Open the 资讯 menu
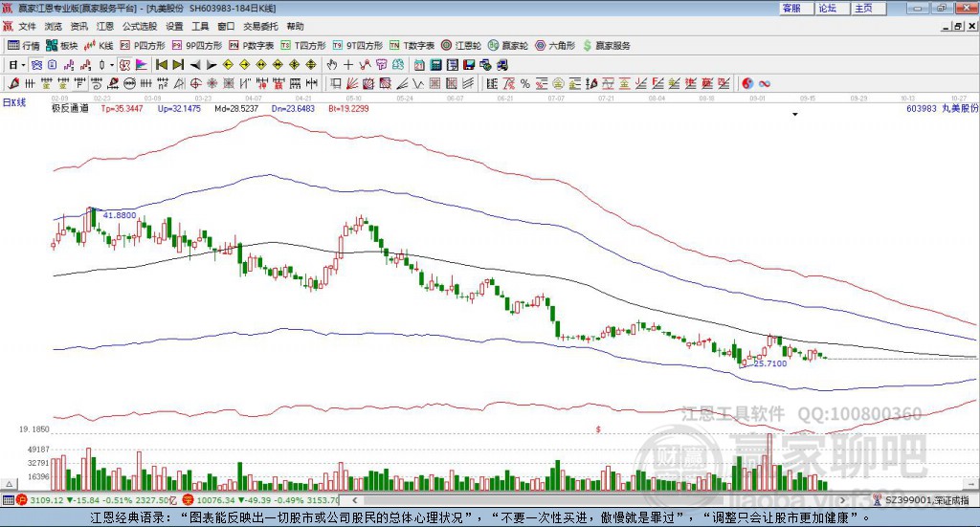This screenshot has height=527, width=980. (78, 26)
